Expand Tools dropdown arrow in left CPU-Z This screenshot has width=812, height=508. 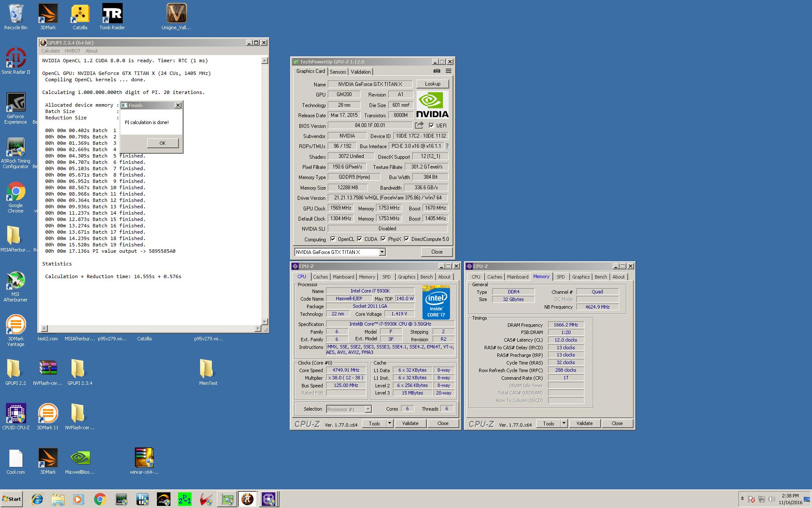pyautogui.click(x=390, y=423)
